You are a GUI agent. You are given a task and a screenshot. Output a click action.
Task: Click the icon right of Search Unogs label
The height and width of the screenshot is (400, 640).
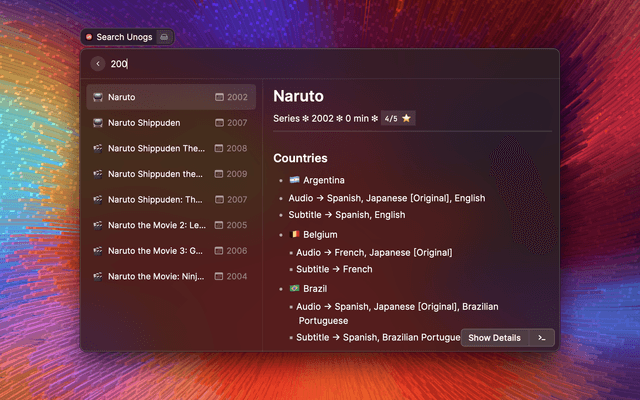[x=165, y=37]
